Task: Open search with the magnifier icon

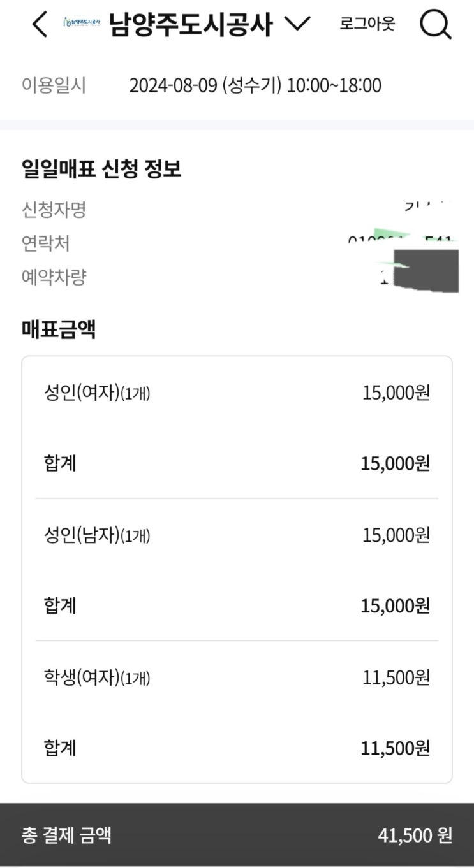Action: point(435,25)
